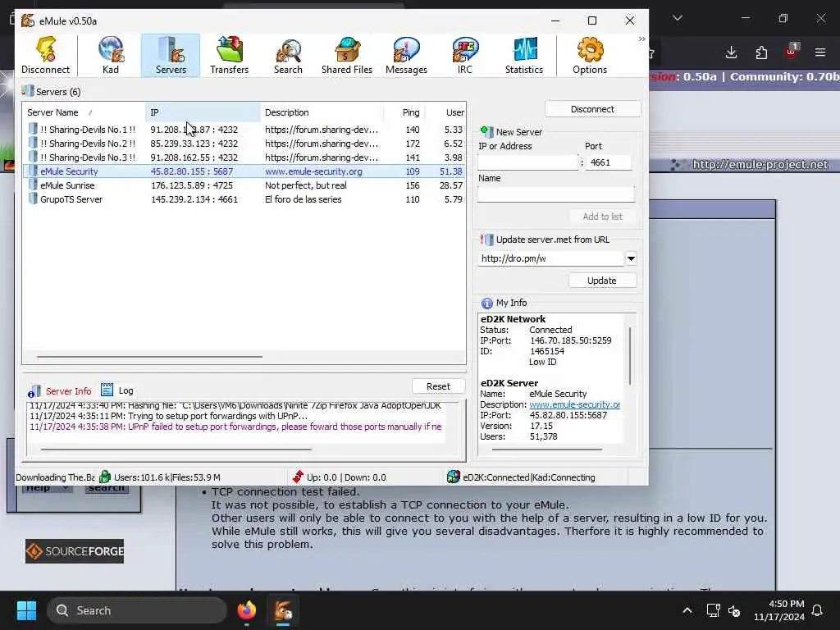This screenshot has width=840, height=630.
Task: Open the Kad network view
Action: tap(111, 55)
